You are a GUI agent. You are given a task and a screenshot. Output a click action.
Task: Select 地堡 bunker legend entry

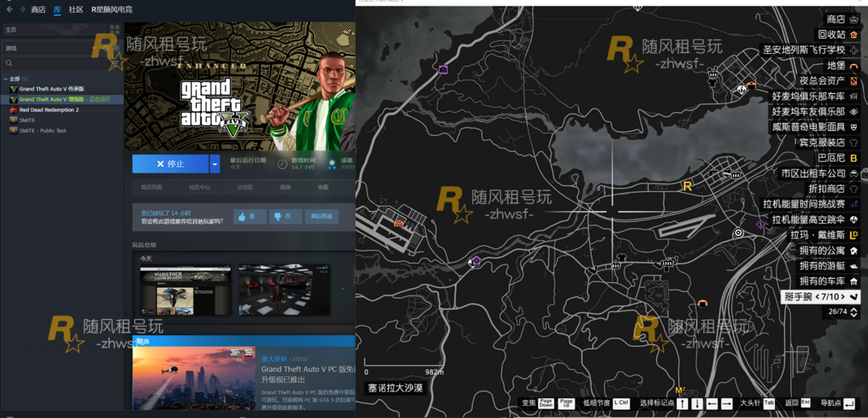click(x=842, y=66)
